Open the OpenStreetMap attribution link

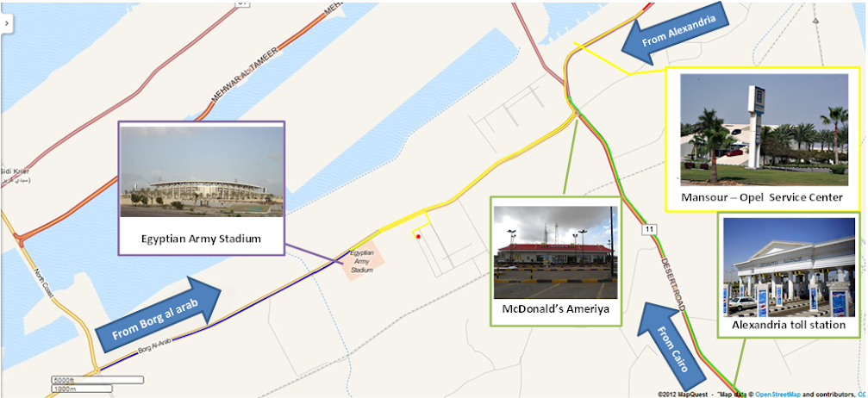click(x=777, y=395)
